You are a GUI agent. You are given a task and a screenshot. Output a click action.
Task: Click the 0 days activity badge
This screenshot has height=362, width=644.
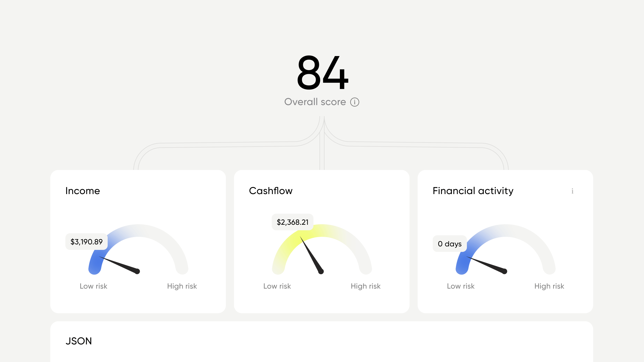(450, 244)
